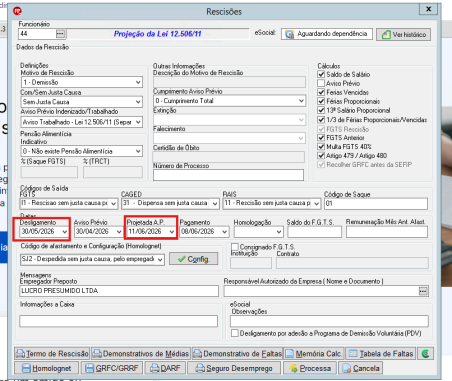Click the Número de Processo input field
This screenshot has height=381, width=452.
click(228, 175)
